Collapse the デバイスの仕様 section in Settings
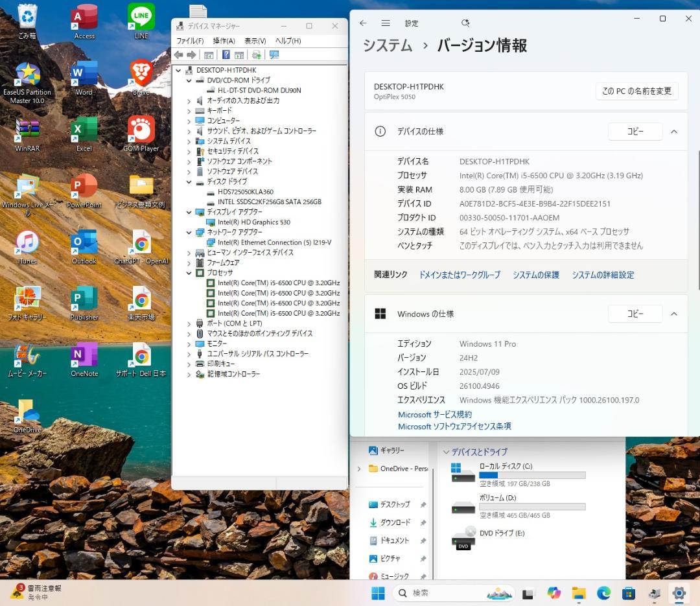Screen dimensions: 700x606 point(673,131)
